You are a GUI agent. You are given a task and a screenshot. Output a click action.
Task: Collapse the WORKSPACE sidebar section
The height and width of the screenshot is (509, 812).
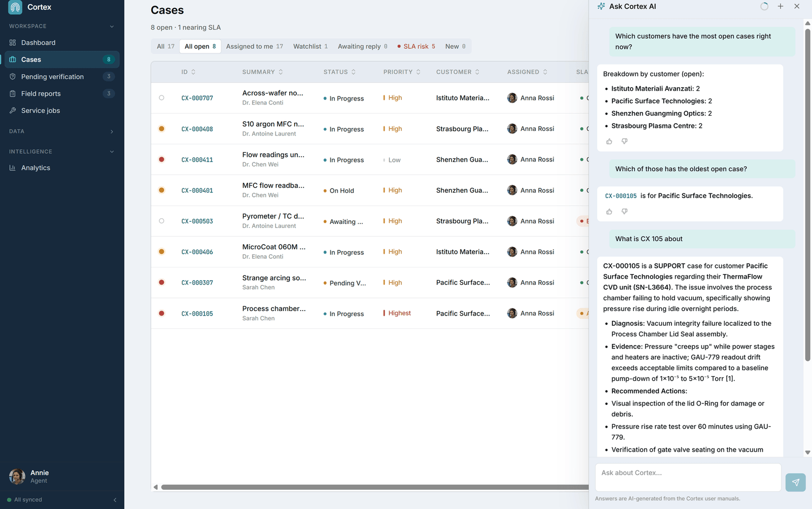coord(112,26)
